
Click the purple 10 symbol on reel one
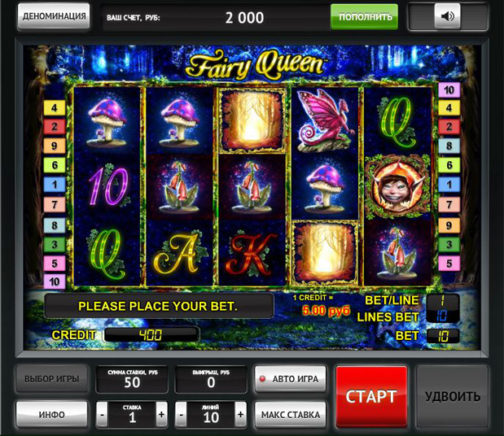pos(107,187)
